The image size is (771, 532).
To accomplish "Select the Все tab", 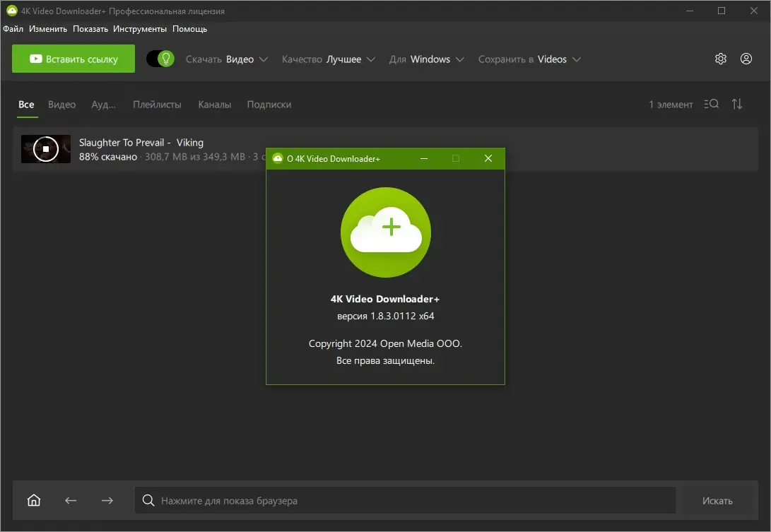I will point(27,105).
